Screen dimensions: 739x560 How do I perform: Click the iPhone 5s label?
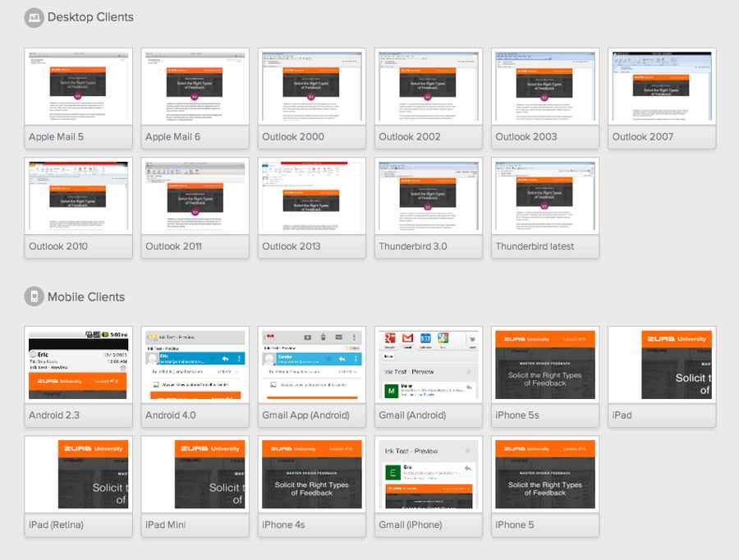click(x=517, y=415)
